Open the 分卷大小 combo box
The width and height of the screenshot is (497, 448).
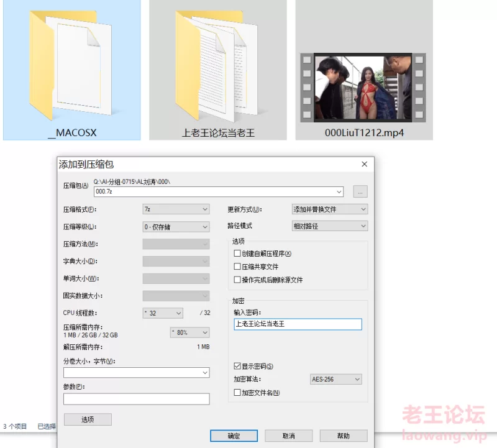click(136, 373)
